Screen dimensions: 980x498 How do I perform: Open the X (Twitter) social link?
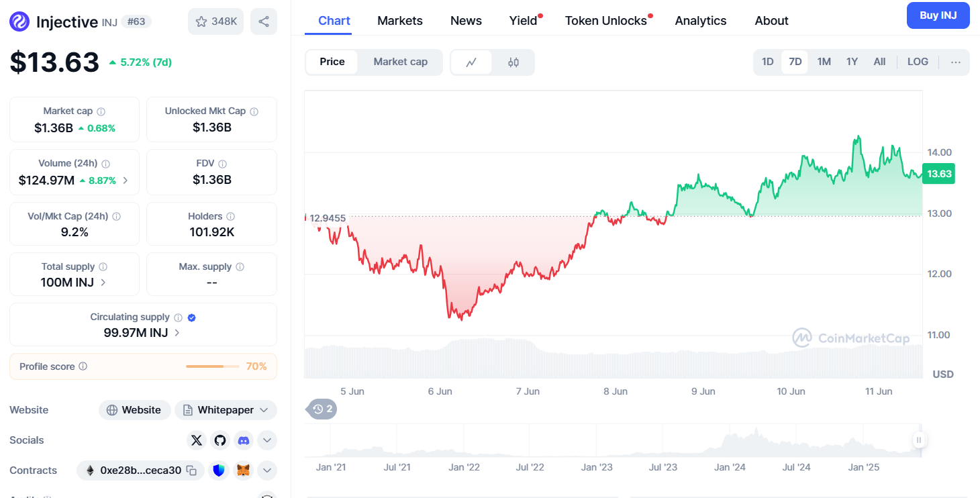tap(197, 440)
